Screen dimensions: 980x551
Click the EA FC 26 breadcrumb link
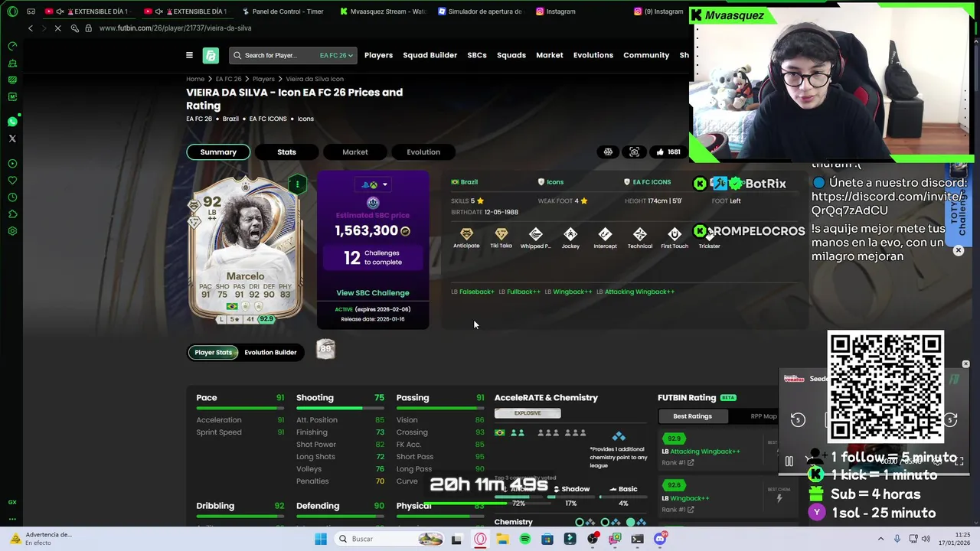228,79
